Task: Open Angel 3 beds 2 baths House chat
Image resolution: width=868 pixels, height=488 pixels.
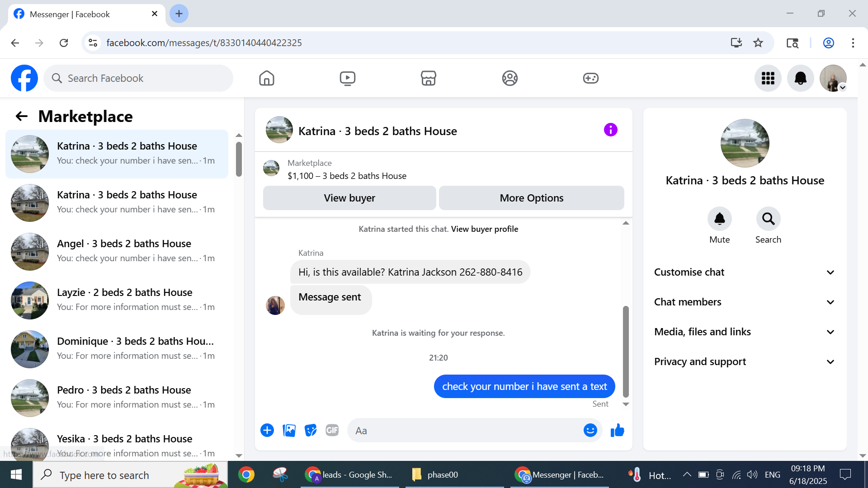Action: tap(117, 252)
